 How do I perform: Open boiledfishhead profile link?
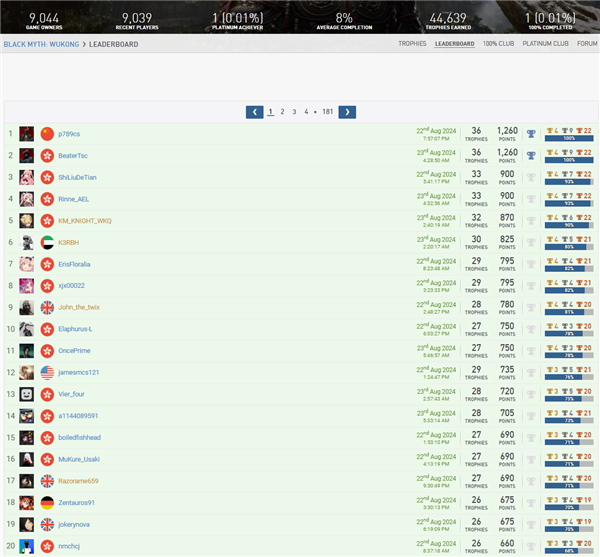click(x=80, y=438)
